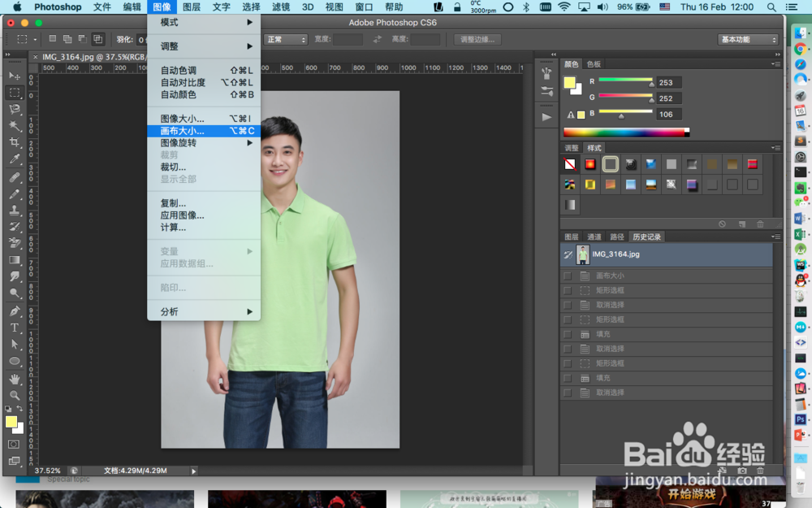
Task: Select the Hand tool
Action: (15, 379)
